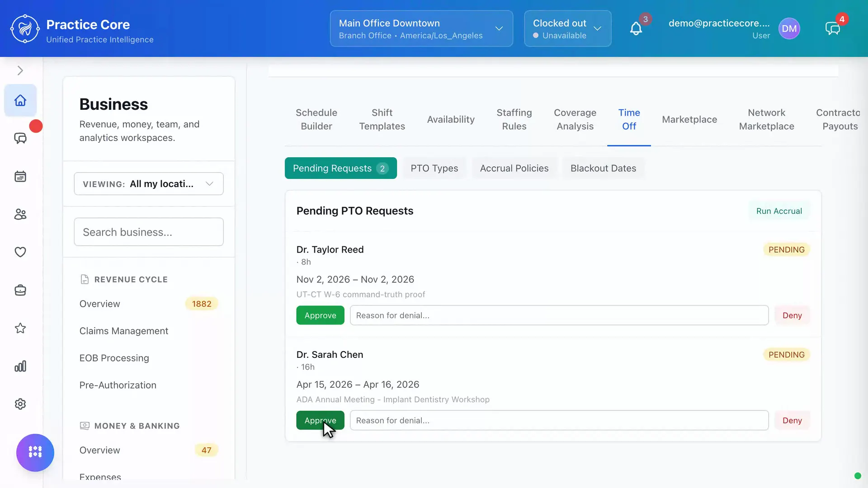Click the DM user avatar
Image resolution: width=868 pixels, height=488 pixels.
(789, 28)
